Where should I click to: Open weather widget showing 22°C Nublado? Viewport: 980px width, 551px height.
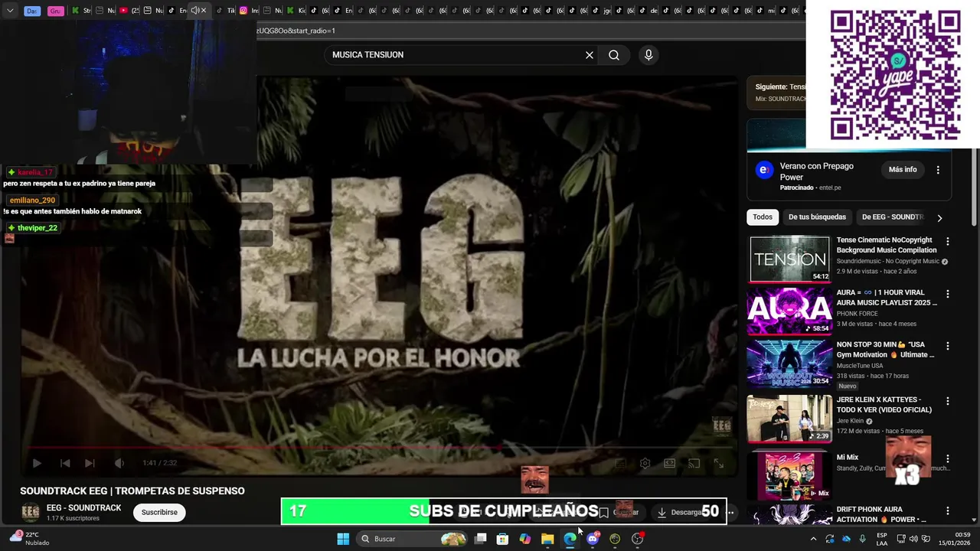pos(29,539)
